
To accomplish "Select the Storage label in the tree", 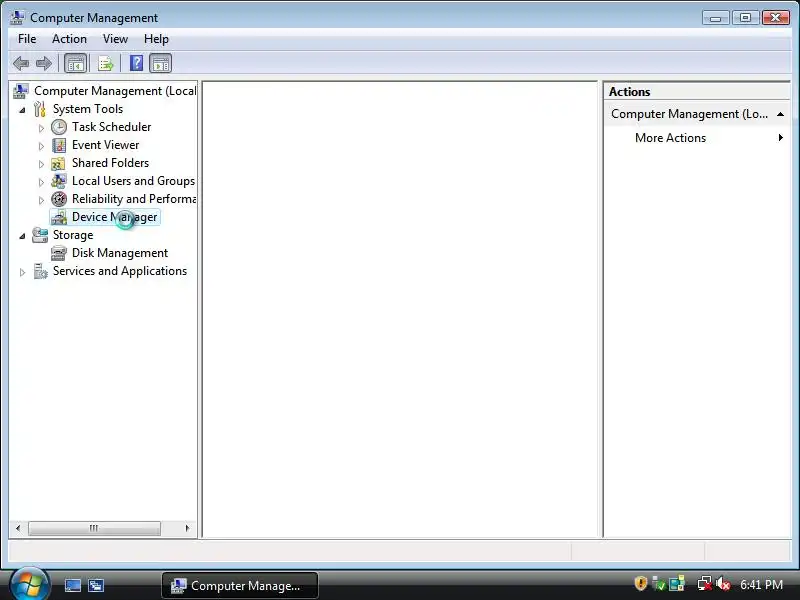I will pos(73,235).
